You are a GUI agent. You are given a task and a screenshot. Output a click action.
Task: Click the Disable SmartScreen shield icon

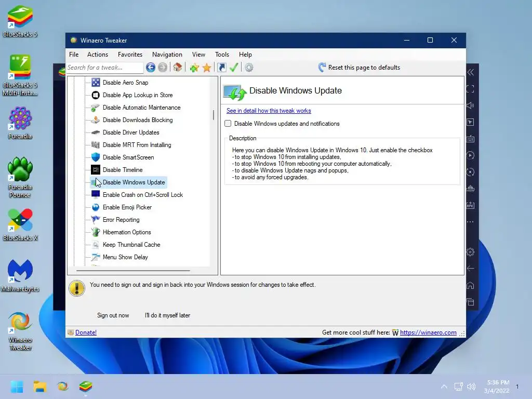[96, 157]
